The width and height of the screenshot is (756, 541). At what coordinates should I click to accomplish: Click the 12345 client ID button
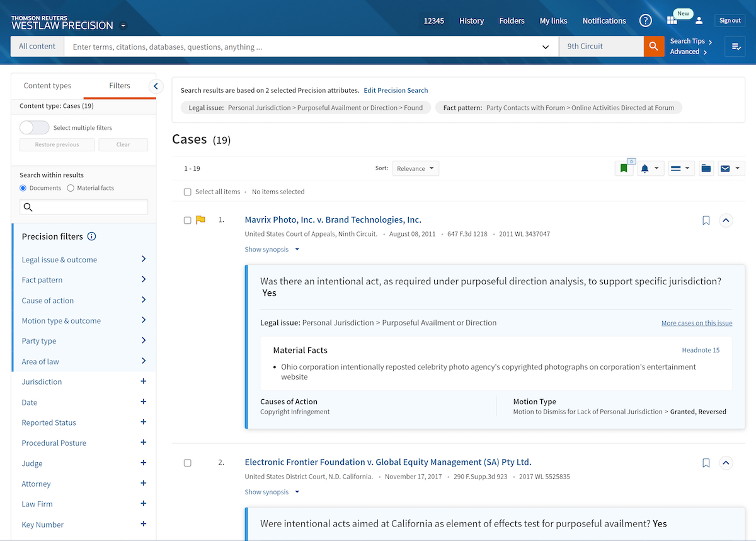(433, 21)
